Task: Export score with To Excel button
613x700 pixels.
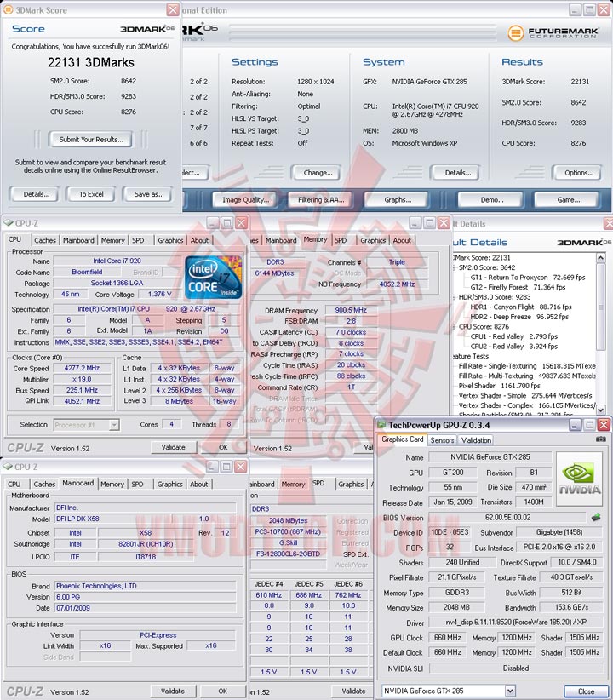Action: [x=91, y=194]
